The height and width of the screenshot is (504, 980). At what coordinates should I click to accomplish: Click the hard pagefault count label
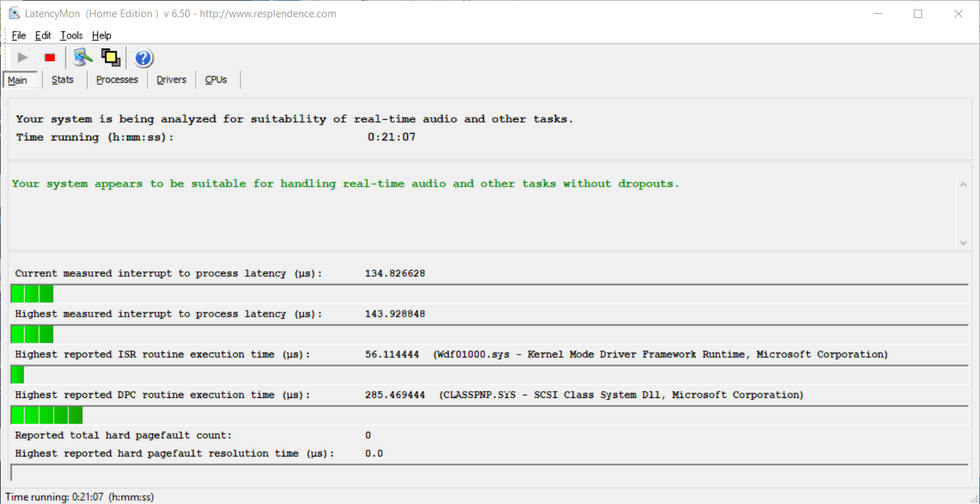point(123,435)
